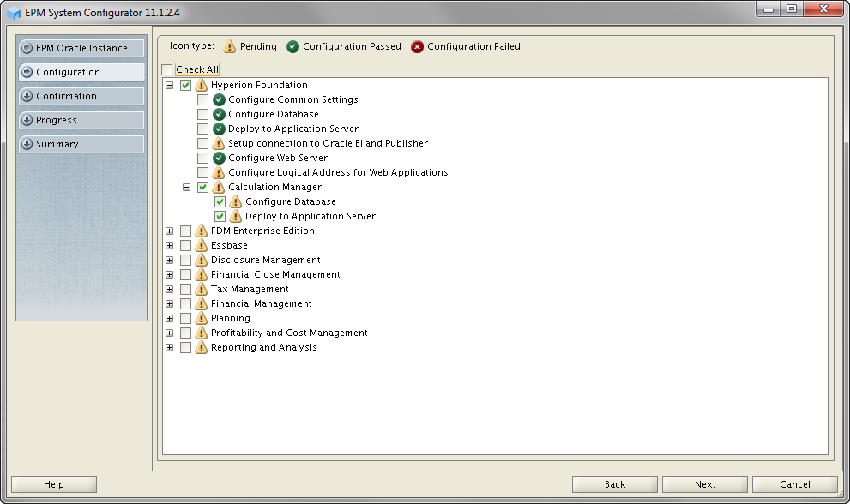The image size is (850, 504).
Task: Click pending icon for Setup connection to Oracle BI
Action: [219, 143]
